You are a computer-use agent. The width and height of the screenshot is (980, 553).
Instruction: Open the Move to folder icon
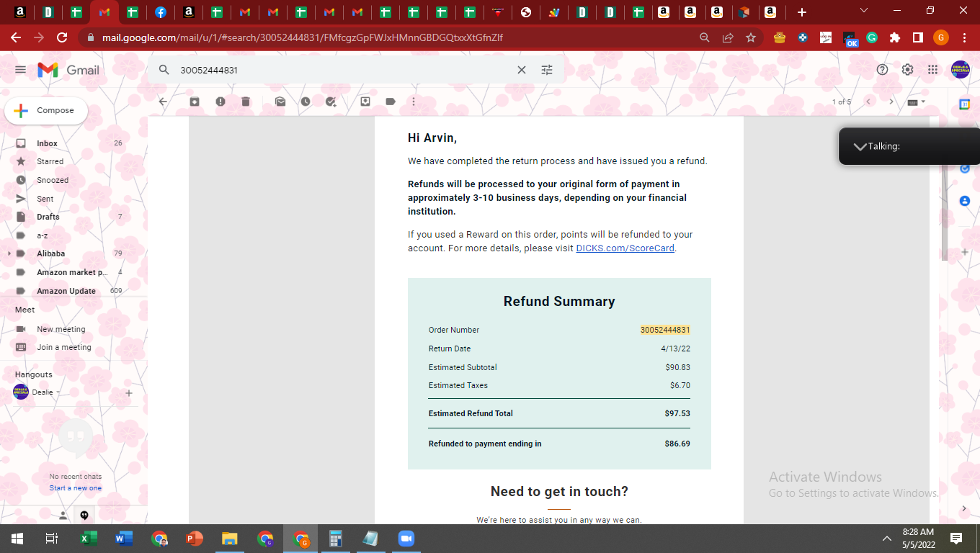click(365, 102)
